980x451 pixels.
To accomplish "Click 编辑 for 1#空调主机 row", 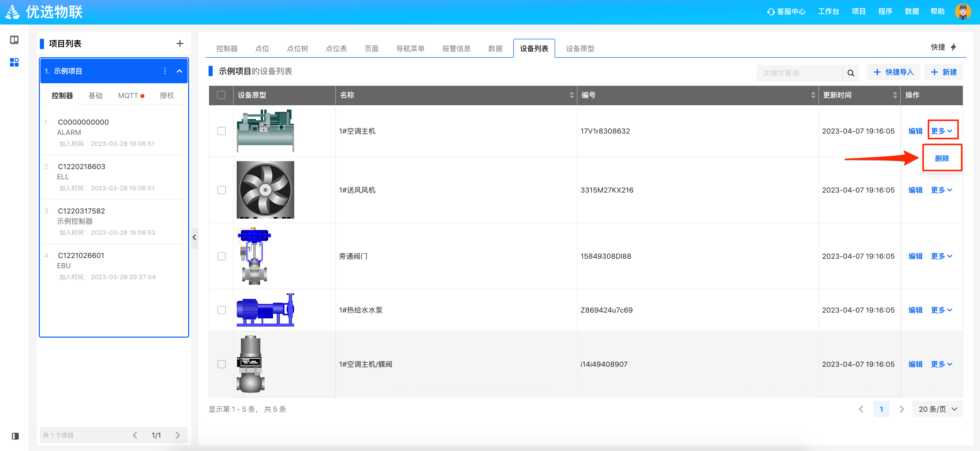I will point(915,131).
